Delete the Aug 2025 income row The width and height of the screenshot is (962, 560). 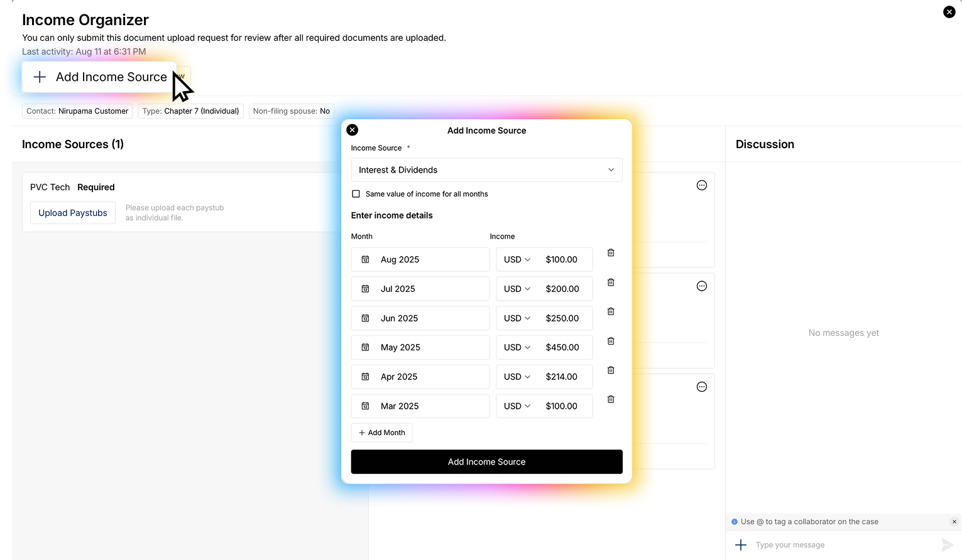[x=611, y=252]
